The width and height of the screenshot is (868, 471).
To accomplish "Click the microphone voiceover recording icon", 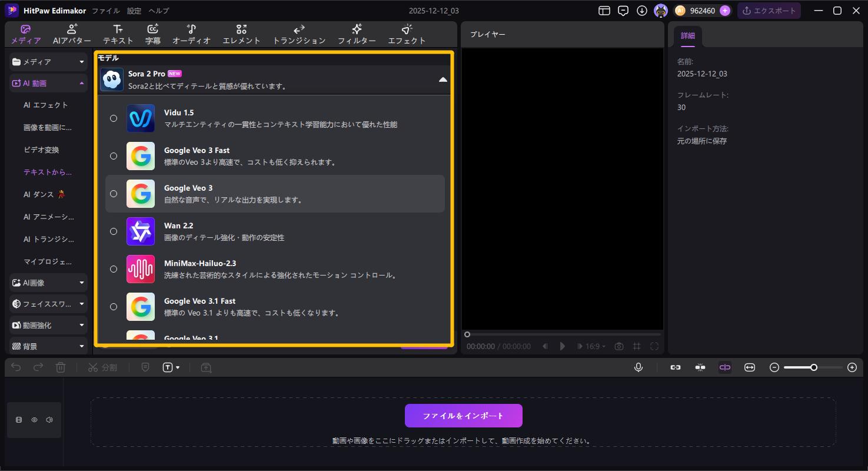I will point(638,367).
